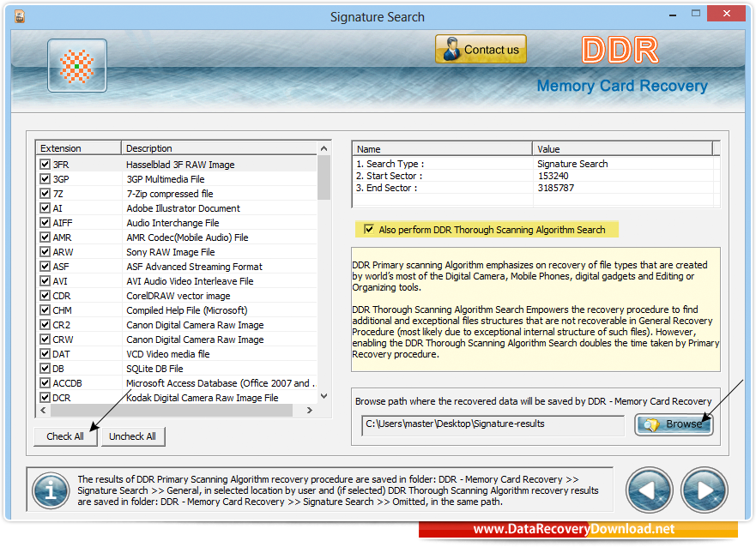Click Check All button

[x=65, y=436]
